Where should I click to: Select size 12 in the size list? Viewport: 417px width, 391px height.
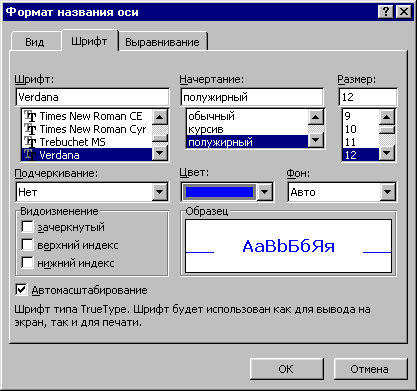[360, 155]
